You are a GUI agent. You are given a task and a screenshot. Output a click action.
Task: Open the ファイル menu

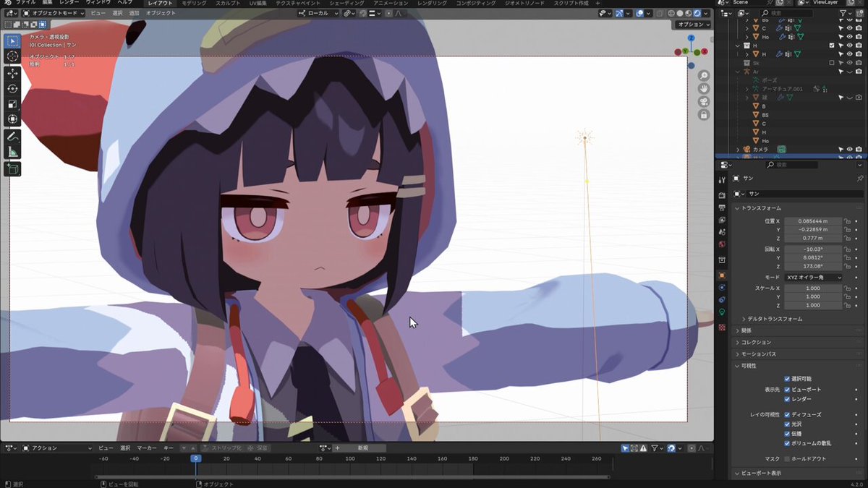26,3
